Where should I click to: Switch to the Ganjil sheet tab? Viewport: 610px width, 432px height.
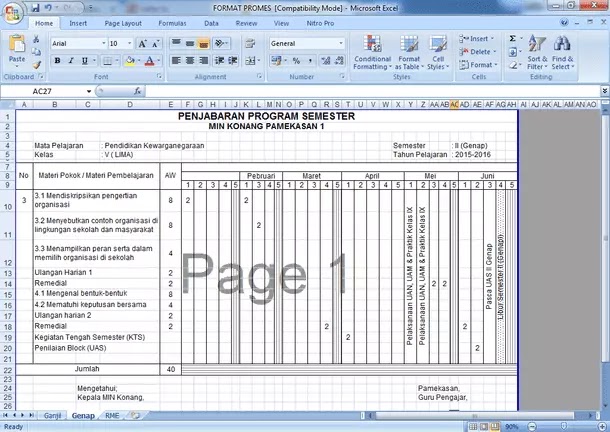[53, 416]
